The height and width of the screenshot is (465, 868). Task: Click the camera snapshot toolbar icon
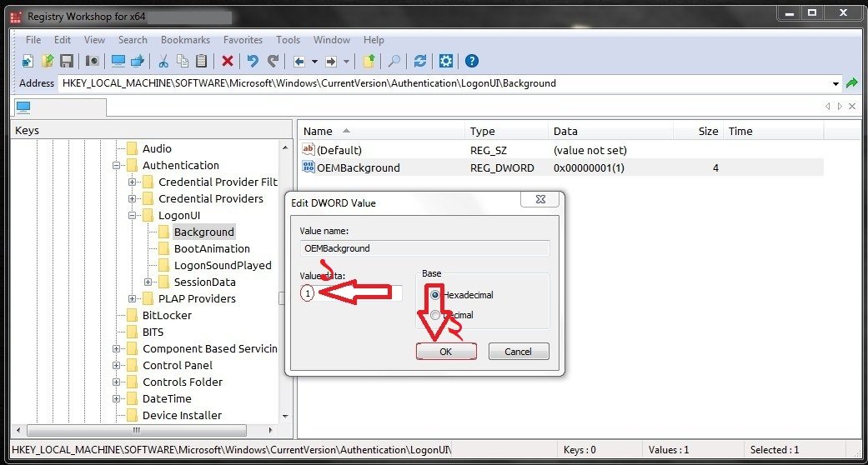coord(93,61)
